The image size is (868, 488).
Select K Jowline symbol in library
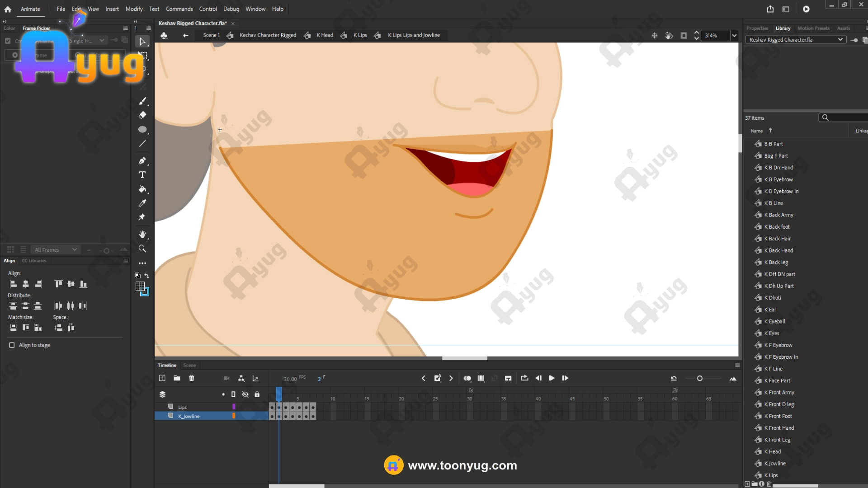pos(775,464)
